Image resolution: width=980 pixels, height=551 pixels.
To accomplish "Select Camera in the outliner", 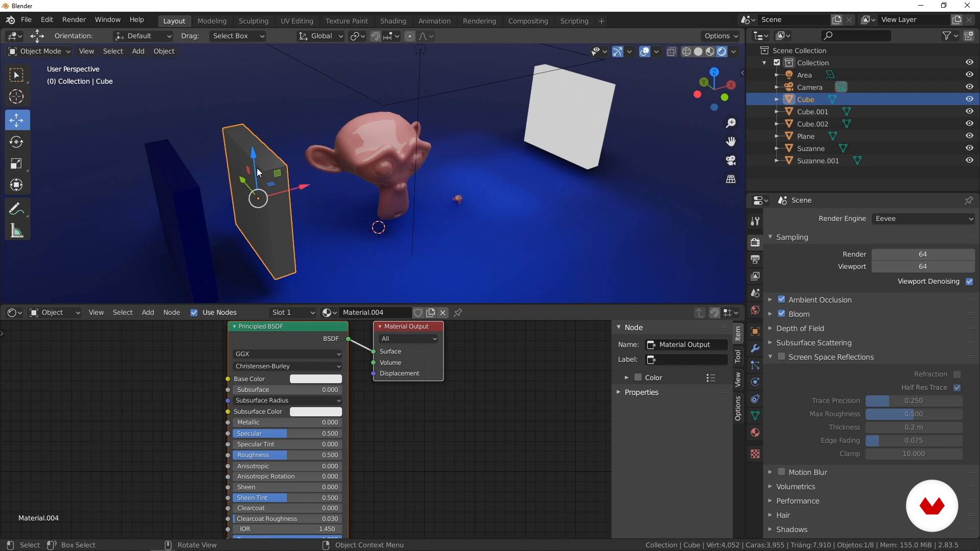I will click(x=810, y=87).
